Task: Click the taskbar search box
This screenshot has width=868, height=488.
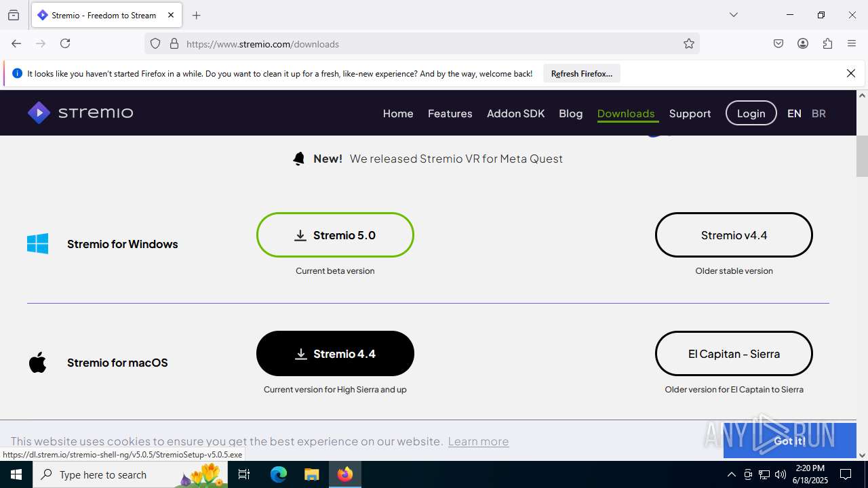Action: tap(130, 474)
